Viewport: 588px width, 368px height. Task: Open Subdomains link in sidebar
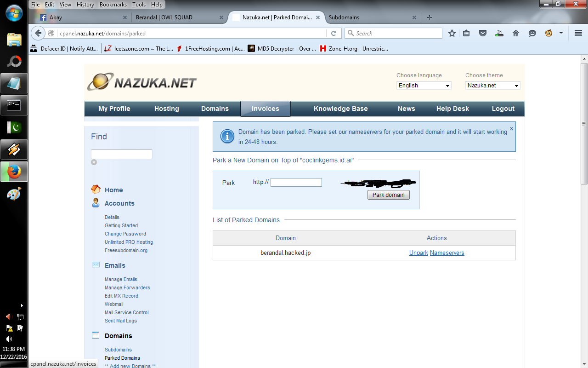coord(118,350)
